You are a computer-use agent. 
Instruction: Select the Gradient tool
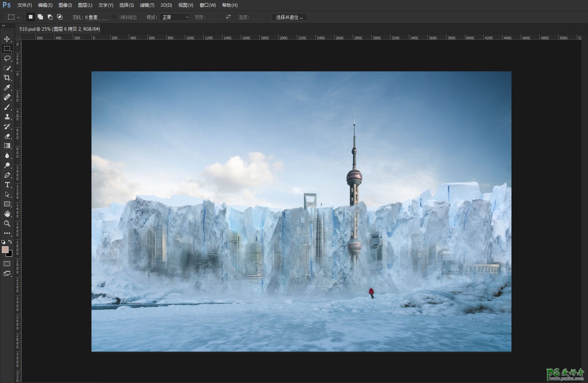(7, 146)
